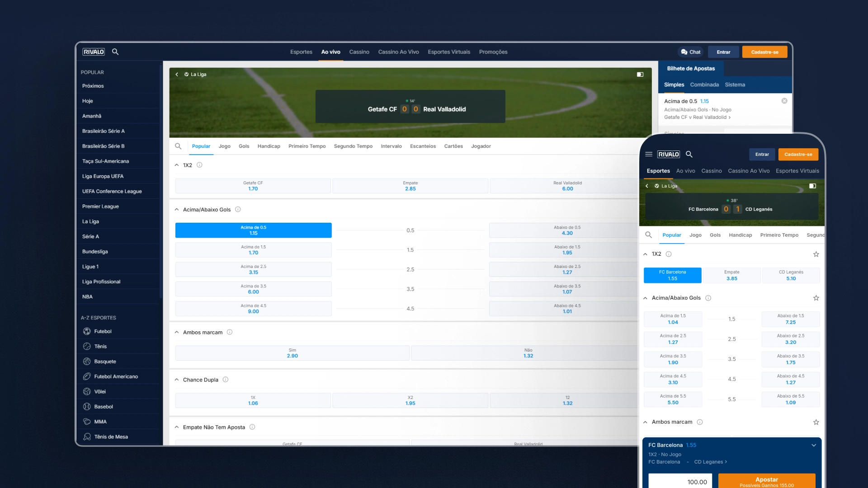Select Abaixo de 0.5 odds 4.30
Image resolution: width=868 pixels, height=488 pixels.
coord(564,230)
